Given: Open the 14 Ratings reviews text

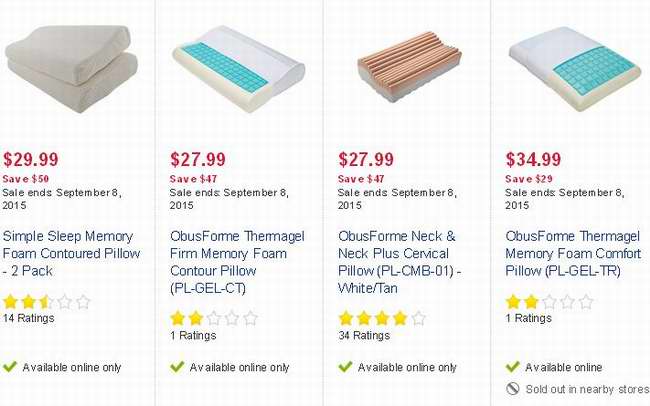Looking at the screenshot, I should (x=28, y=318).
